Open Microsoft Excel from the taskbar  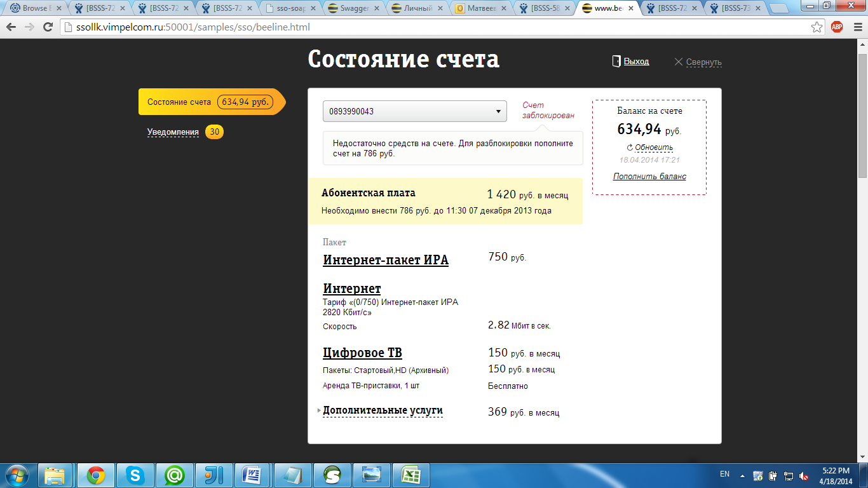coord(411,475)
